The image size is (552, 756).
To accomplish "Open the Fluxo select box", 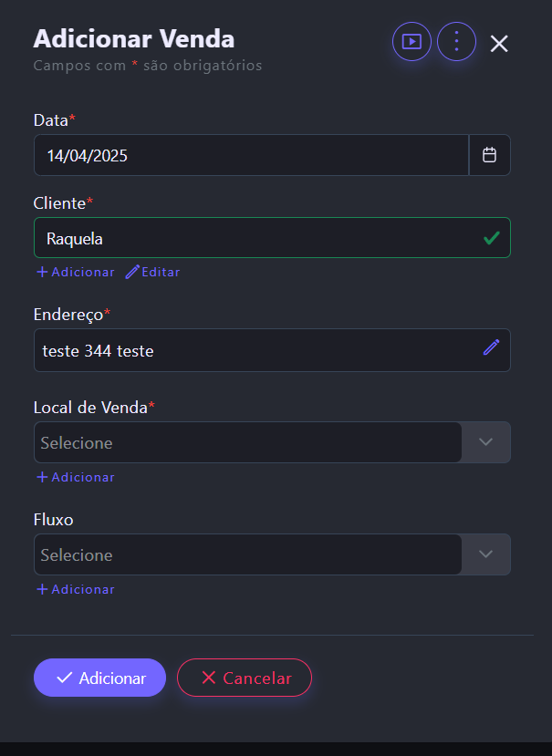I will tap(248, 554).
